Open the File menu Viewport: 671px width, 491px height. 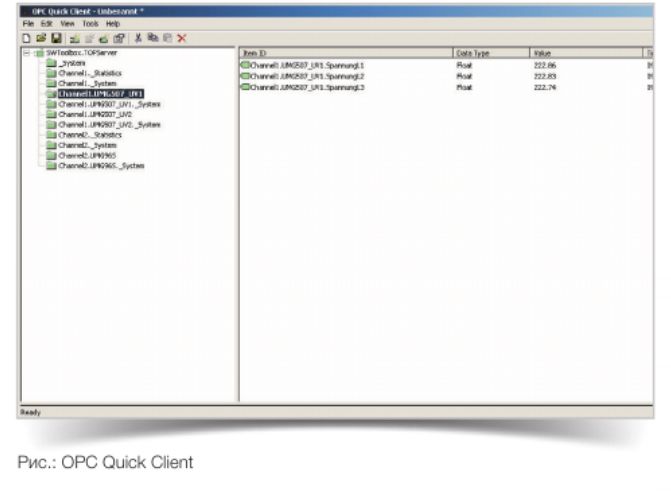28,23
